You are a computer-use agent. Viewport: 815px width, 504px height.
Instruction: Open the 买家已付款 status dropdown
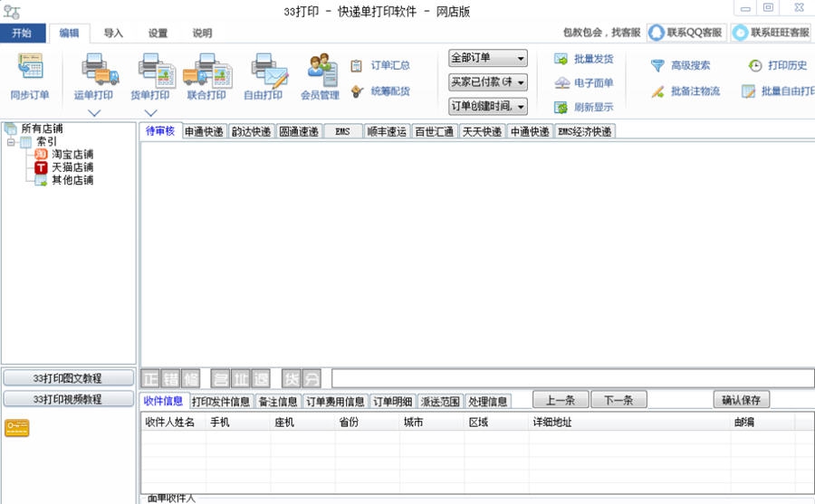coord(487,82)
